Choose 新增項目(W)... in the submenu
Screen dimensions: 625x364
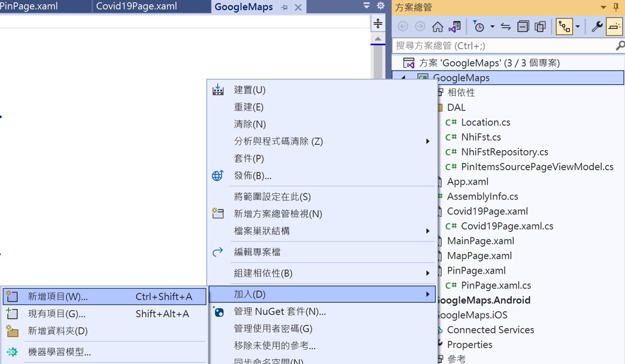click(104, 296)
